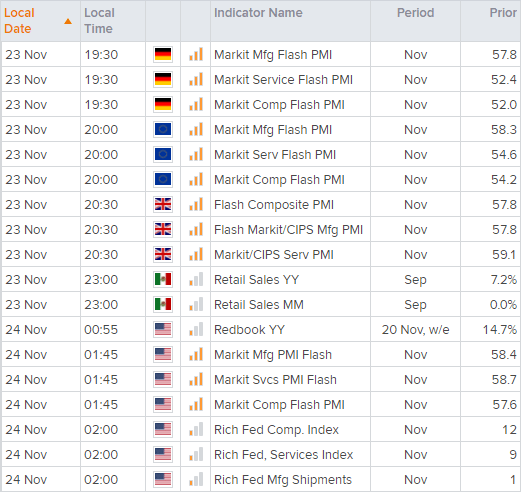Viewport: 521px width, 492px height.
Task: Click the Indicator Name column header
Action: click(258, 13)
